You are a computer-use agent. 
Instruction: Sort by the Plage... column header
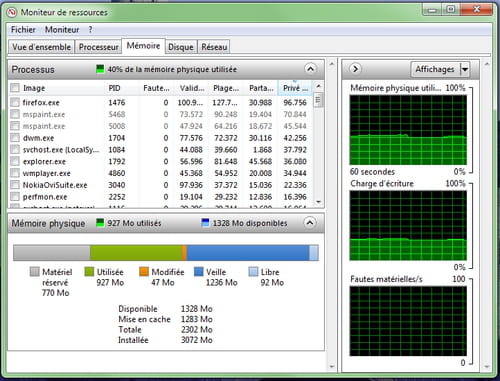[226, 88]
